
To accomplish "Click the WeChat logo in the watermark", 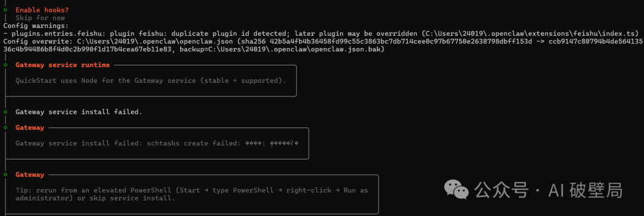I will [456, 190].
